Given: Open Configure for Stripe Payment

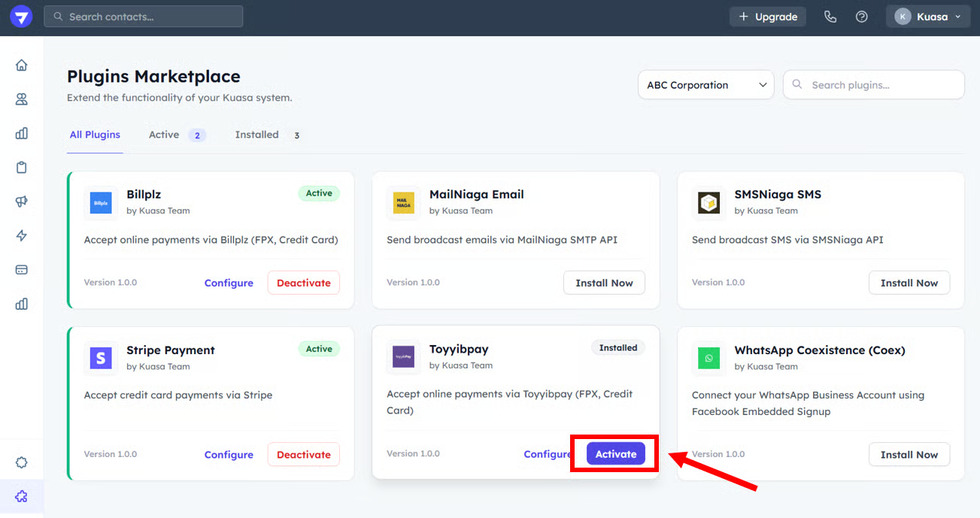Looking at the screenshot, I should (229, 455).
